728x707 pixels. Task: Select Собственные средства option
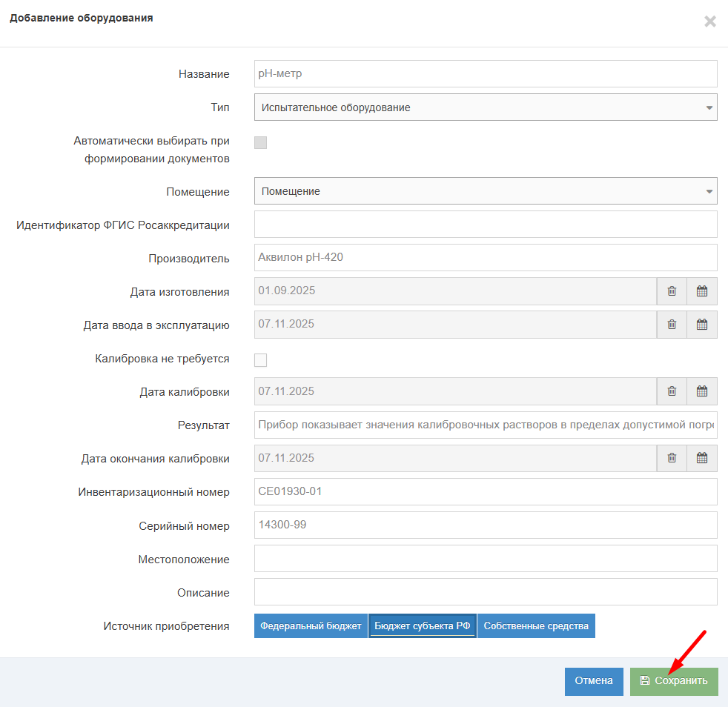[x=536, y=625]
